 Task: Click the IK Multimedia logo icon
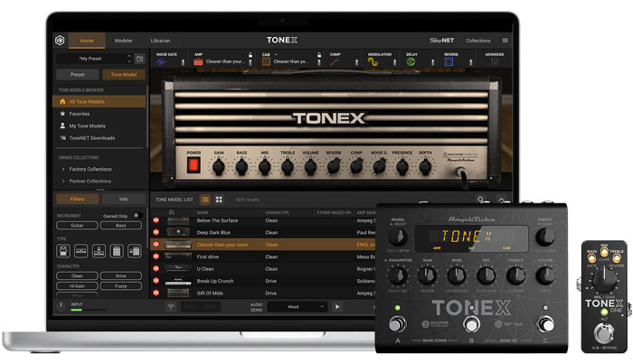point(60,41)
